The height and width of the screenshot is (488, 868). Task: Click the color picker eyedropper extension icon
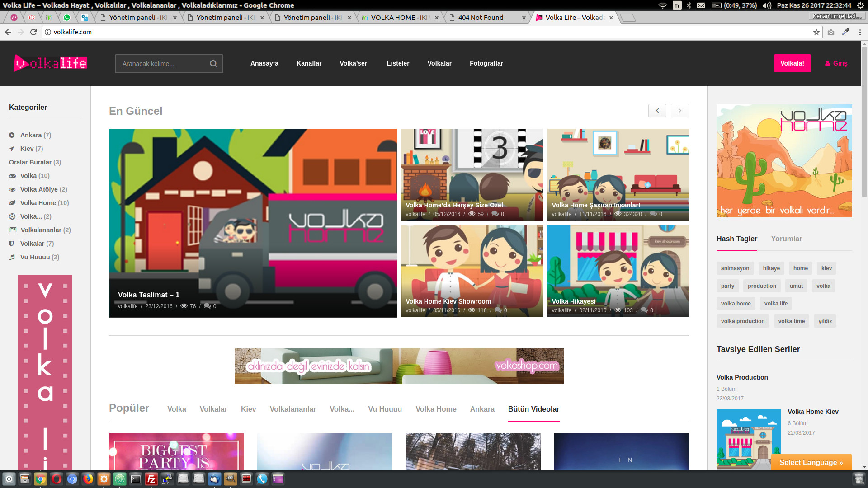click(x=845, y=32)
